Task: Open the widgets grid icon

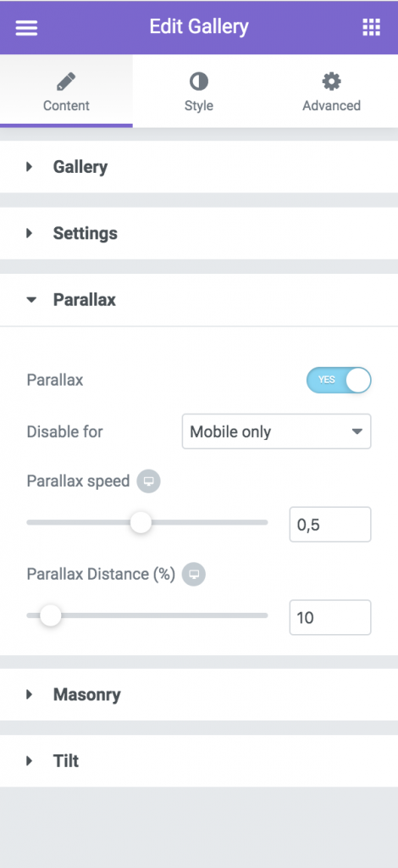Action: pos(371,27)
